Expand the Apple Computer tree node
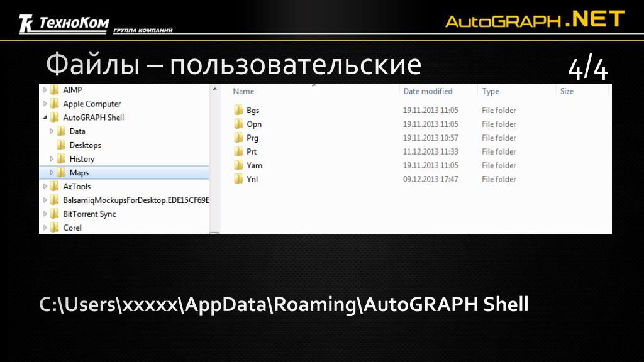This screenshot has height=362, width=644. (x=45, y=104)
